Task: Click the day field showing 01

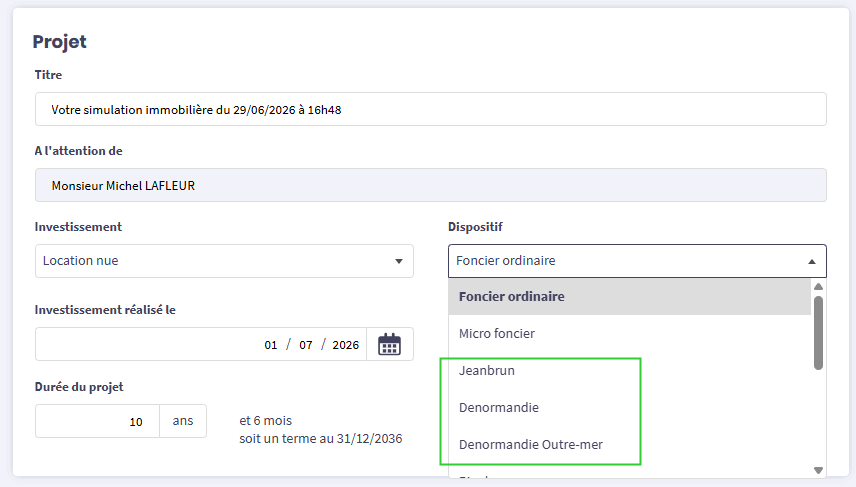Action: (271, 345)
